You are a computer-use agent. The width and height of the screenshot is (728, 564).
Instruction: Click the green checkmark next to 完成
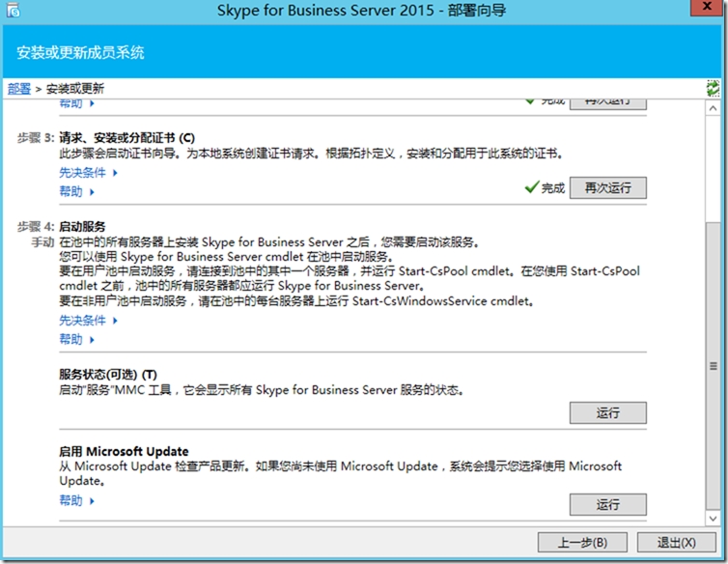pyautogui.click(x=531, y=187)
